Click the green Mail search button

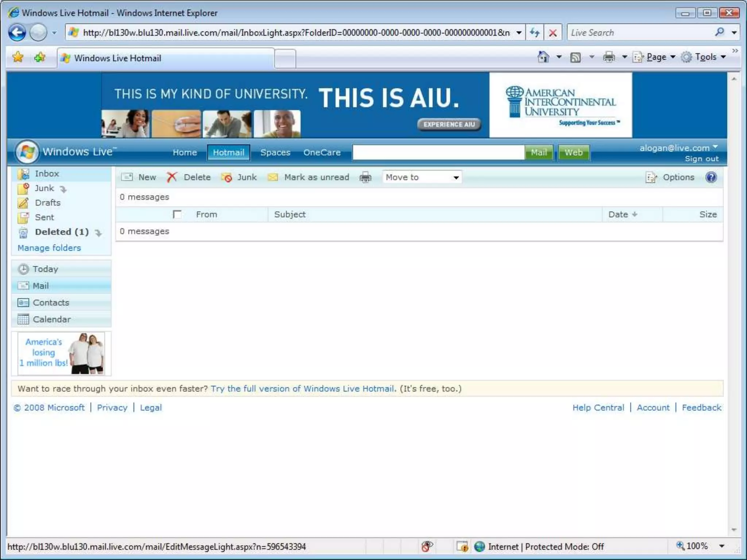pos(539,152)
